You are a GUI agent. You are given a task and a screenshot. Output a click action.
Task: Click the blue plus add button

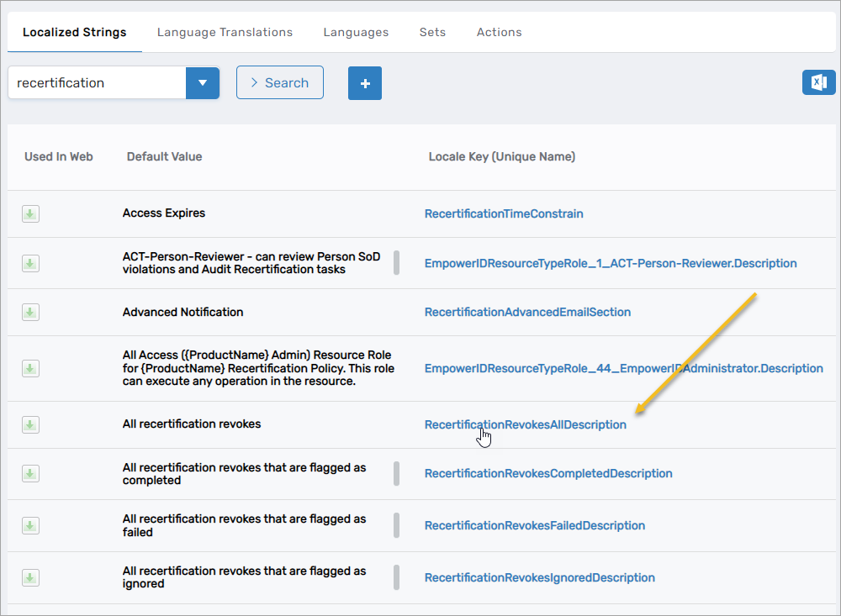(365, 83)
